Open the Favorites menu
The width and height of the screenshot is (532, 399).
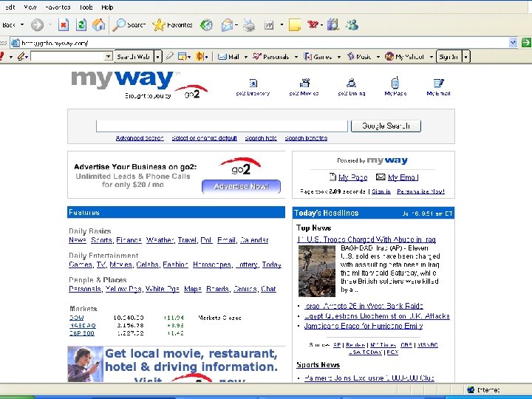coord(58,7)
